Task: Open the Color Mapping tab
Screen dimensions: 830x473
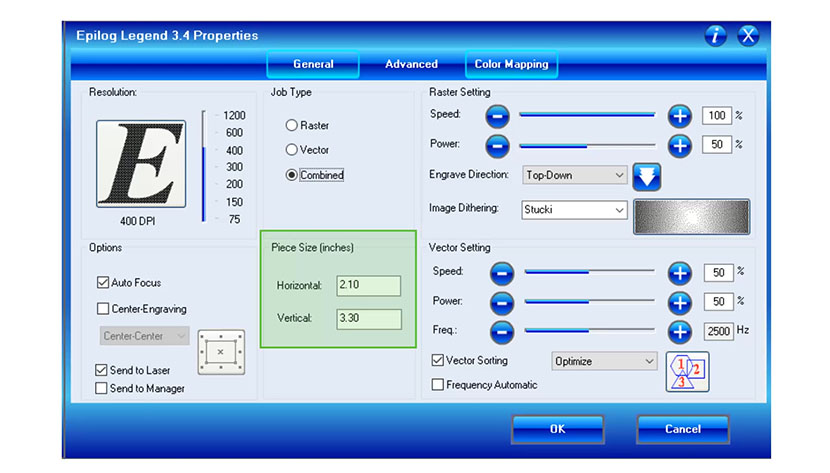Action: (x=511, y=64)
